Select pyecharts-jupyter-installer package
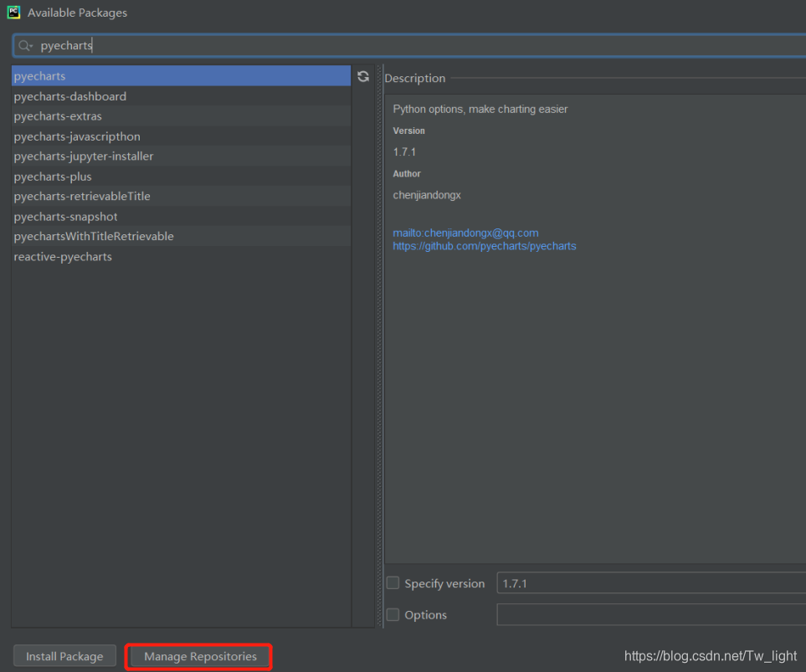The image size is (806, 672). point(181,156)
